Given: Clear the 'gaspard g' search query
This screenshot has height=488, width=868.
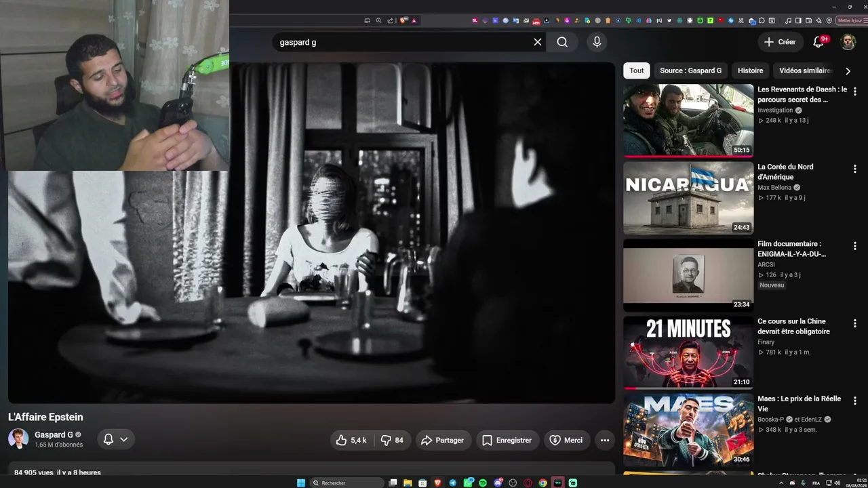Looking at the screenshot, I should click(x=538, y=42).
